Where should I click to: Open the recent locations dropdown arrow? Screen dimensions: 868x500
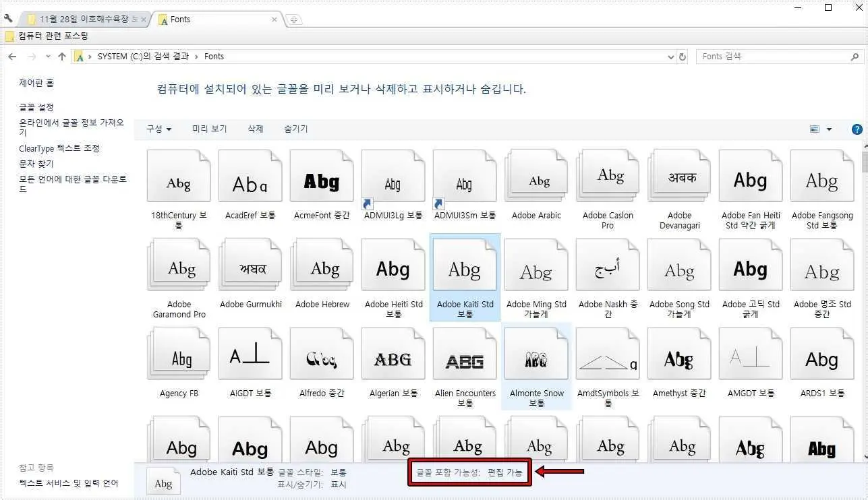[x=48, y=57]
